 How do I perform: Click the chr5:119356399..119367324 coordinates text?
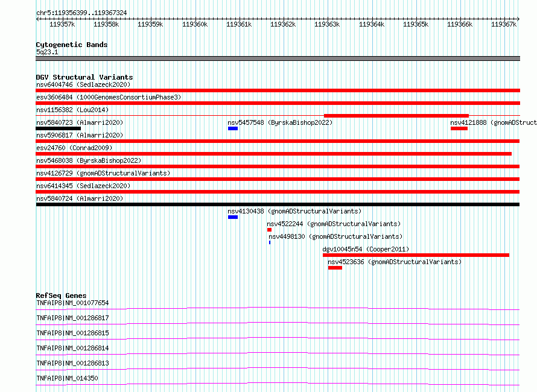click(x=81, y=13)
